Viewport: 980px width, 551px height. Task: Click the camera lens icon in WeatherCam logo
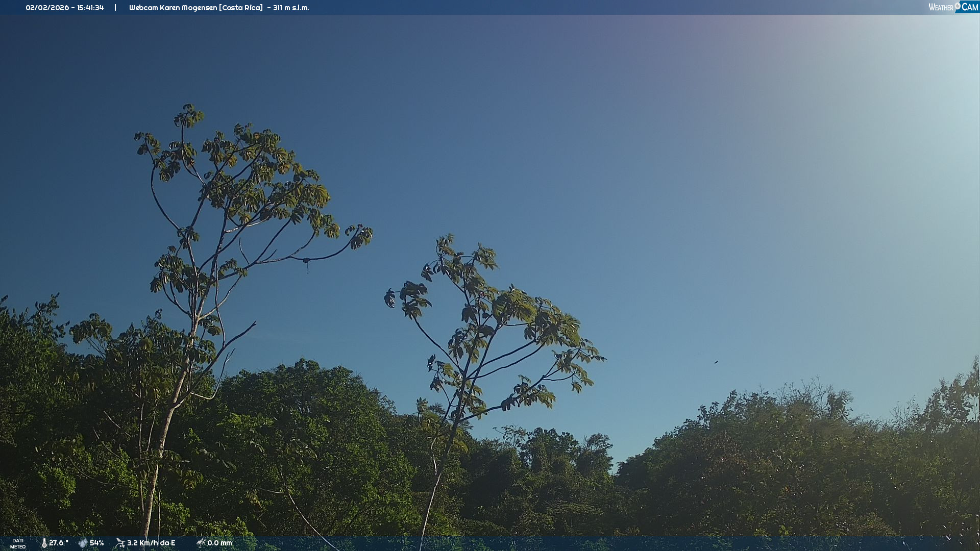pos(958,6)
